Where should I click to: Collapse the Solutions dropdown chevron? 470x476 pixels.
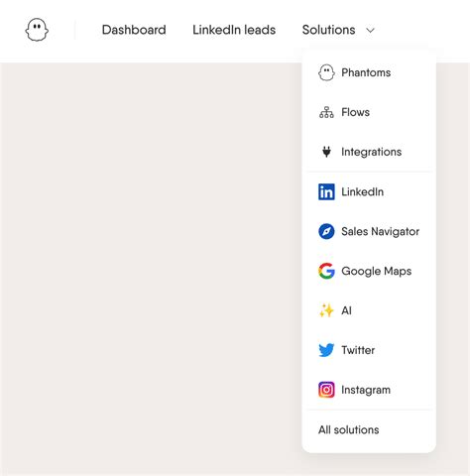click(x=371, y=30)
